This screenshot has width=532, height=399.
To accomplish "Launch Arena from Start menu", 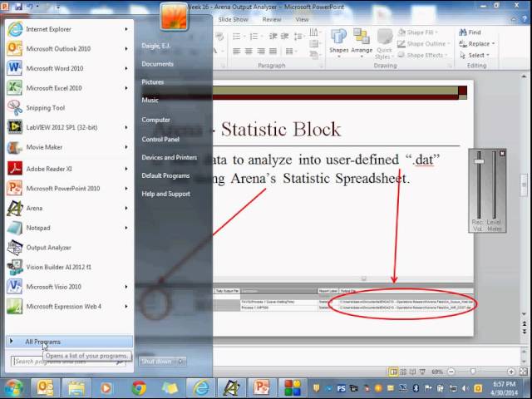I will pyautogui.click(x=69, y=208).
